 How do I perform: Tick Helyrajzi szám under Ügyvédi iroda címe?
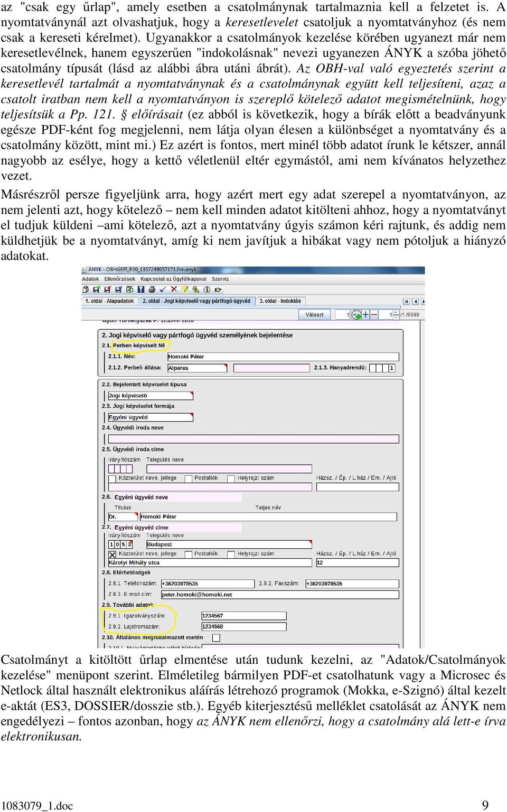(231, 479)
